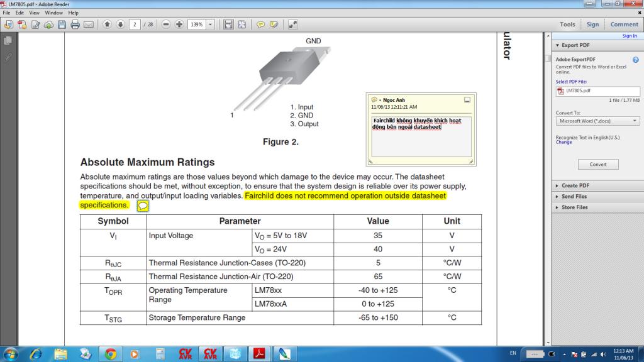Open the Help menu
Viewport: 644px width, 362px height.
click(x=74, y=13)
